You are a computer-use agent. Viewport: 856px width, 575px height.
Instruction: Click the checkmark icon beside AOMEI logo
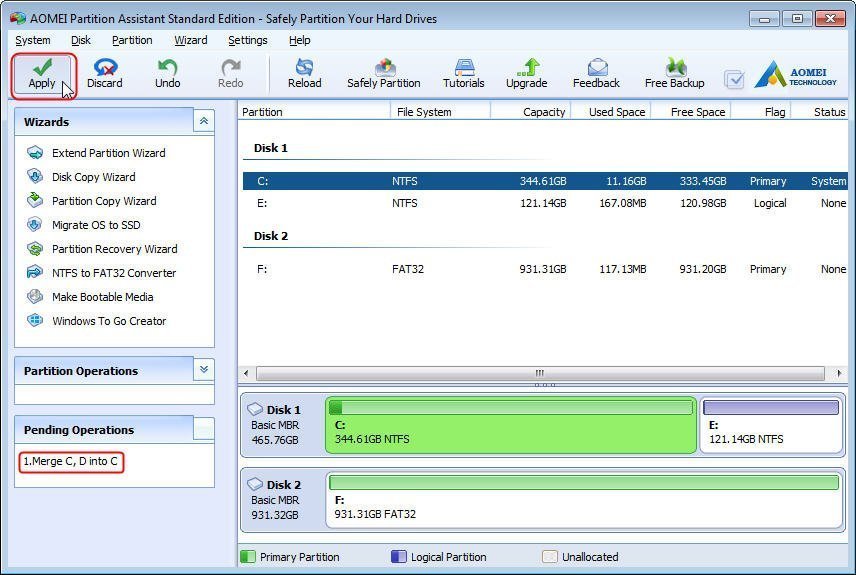click(x=734, y=80)
